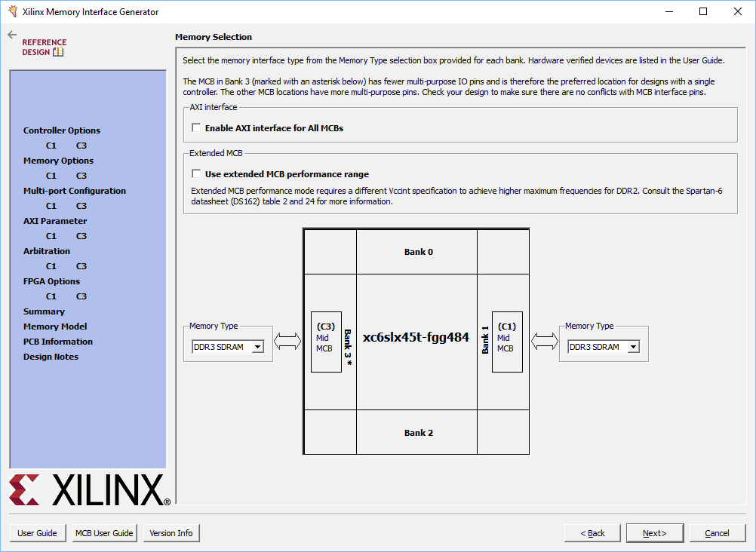Click the back arrow icon at top left
Viewport: 756px width, 552px height.
pyautogui.click(x=12, y=35)
